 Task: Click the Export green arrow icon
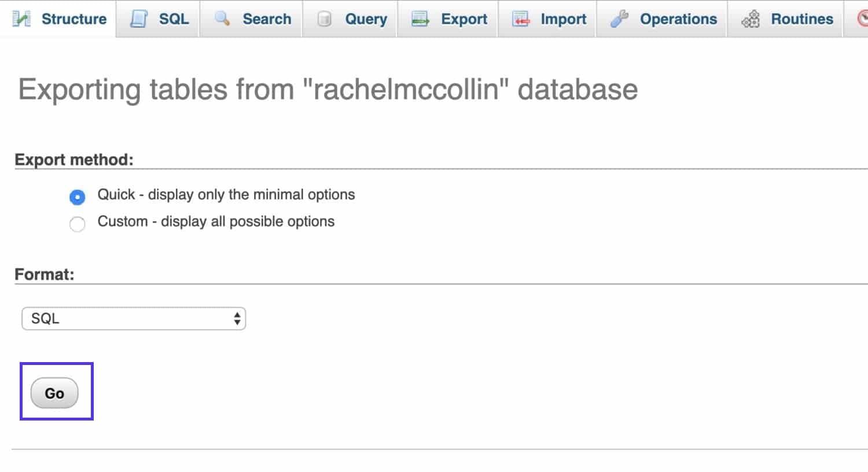pyautogui.click(x=420, y=19)
